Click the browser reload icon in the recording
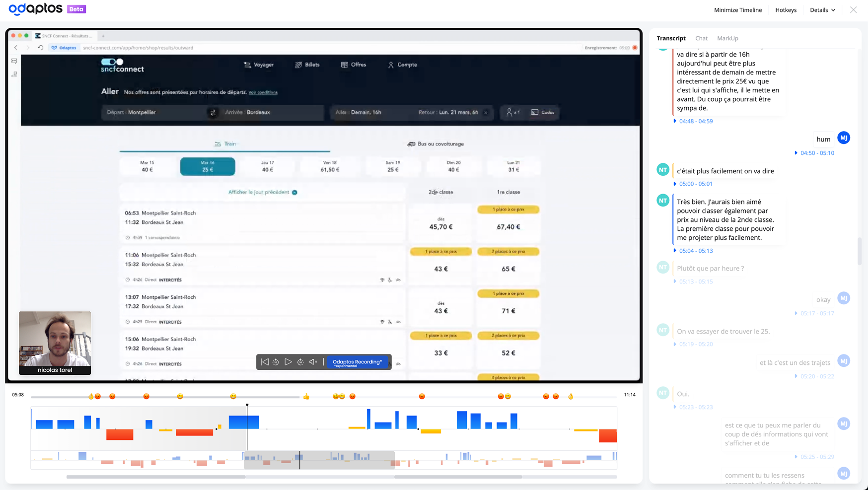868x490 pixels. 41,48
